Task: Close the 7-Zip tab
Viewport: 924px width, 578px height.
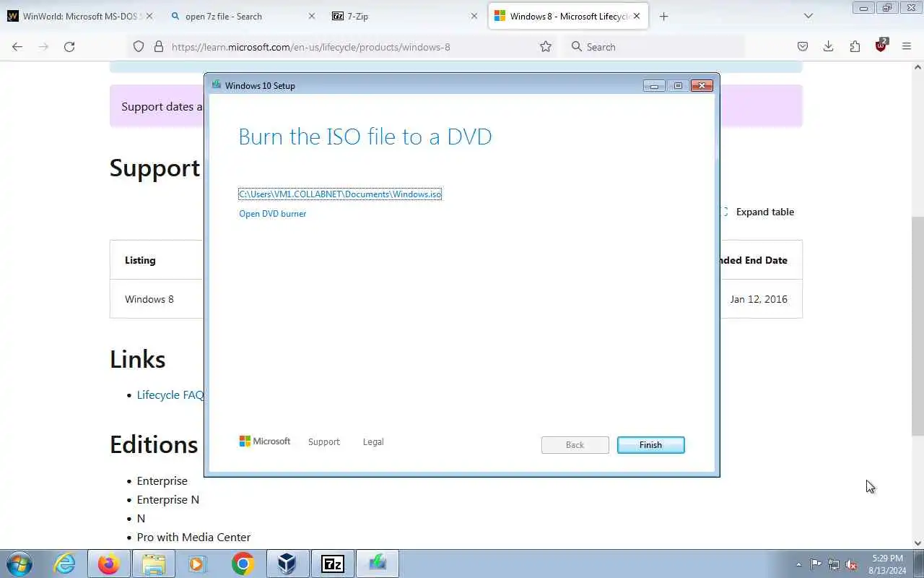Action: coord(474,16)
